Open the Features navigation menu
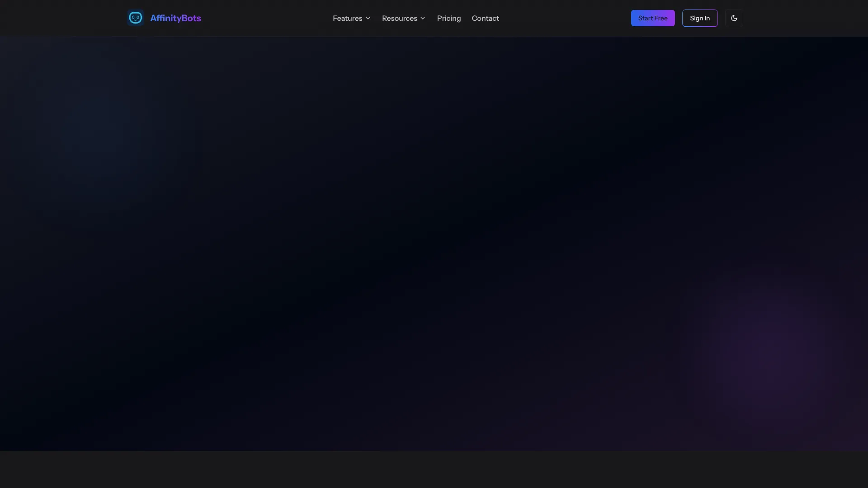The image size is (868, 488). coord(347,18)
